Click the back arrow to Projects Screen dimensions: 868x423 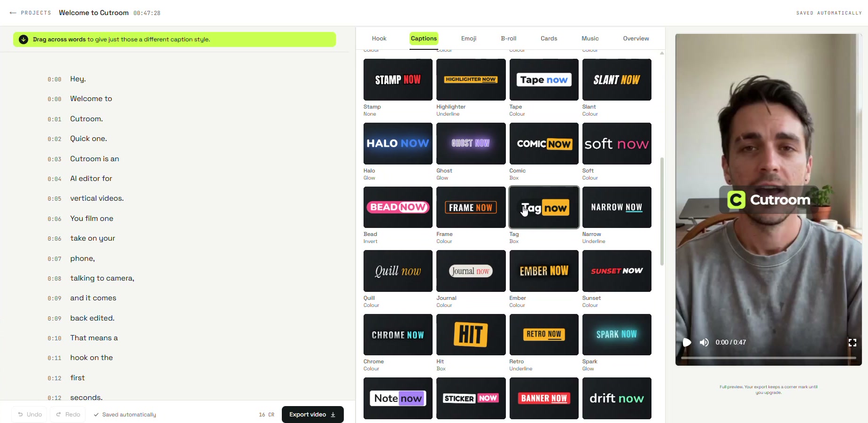pyautogui.click(x=13, y=13)
